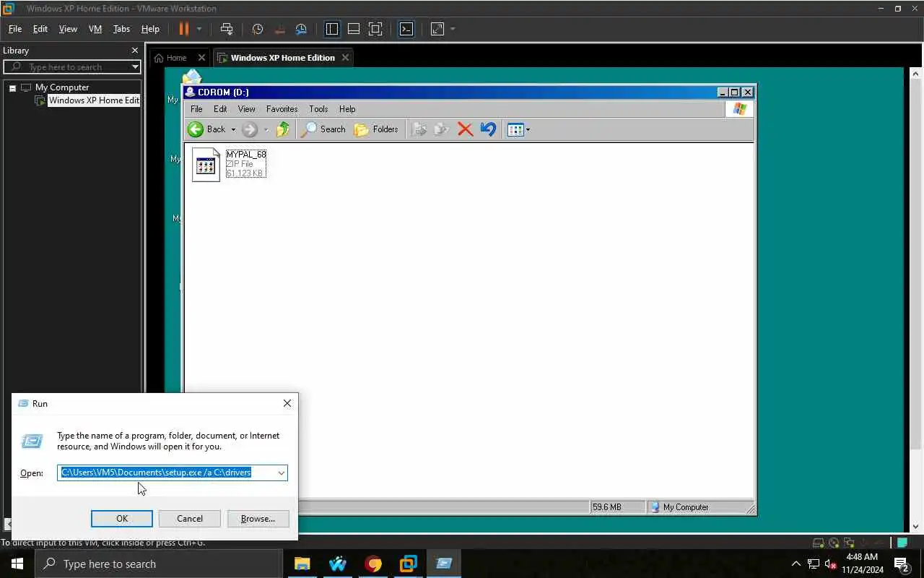The height and width of the screenshot is (578, 924).
Task: Click the taskbar search box
Action: click(158, 564)
